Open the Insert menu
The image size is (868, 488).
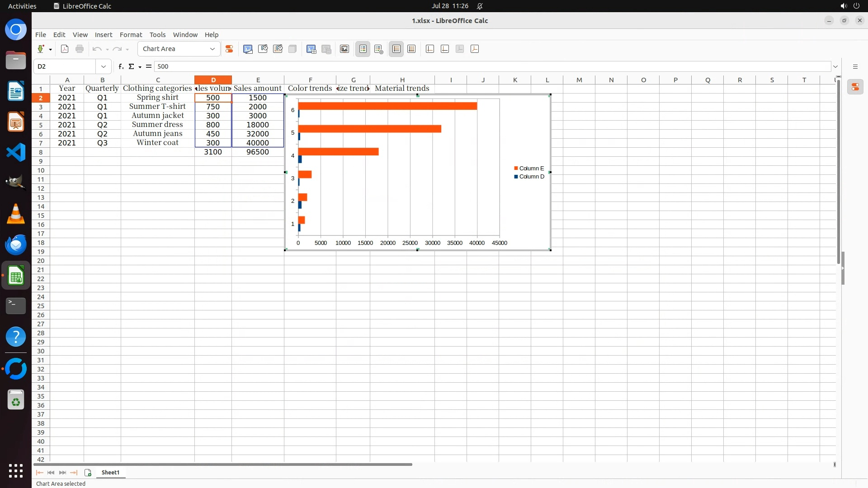[104, 35]
